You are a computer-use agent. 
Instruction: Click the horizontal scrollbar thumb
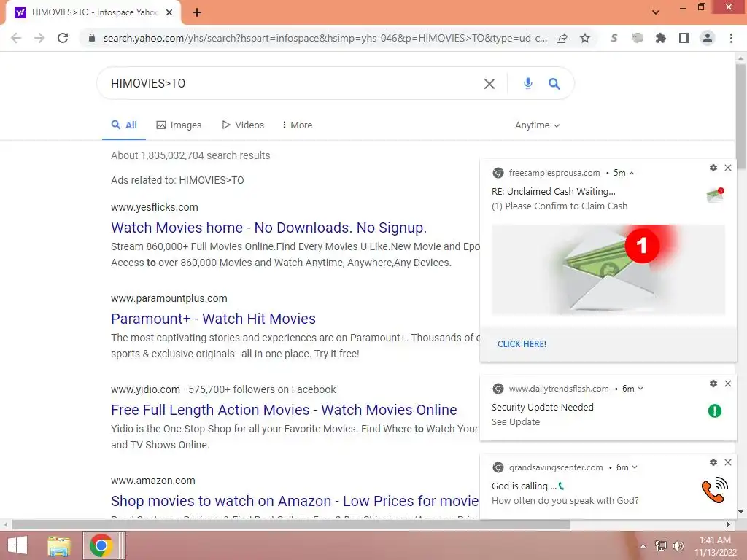pyautogui.click(x=291, y=525)
